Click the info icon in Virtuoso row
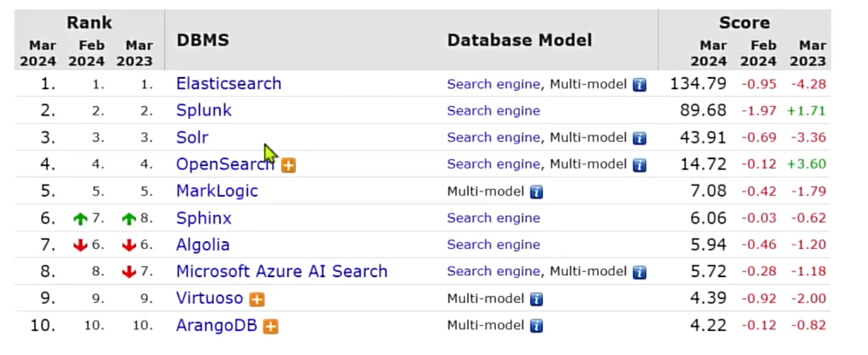This screenshot has width=868, height=355. (x=536, y=299)
